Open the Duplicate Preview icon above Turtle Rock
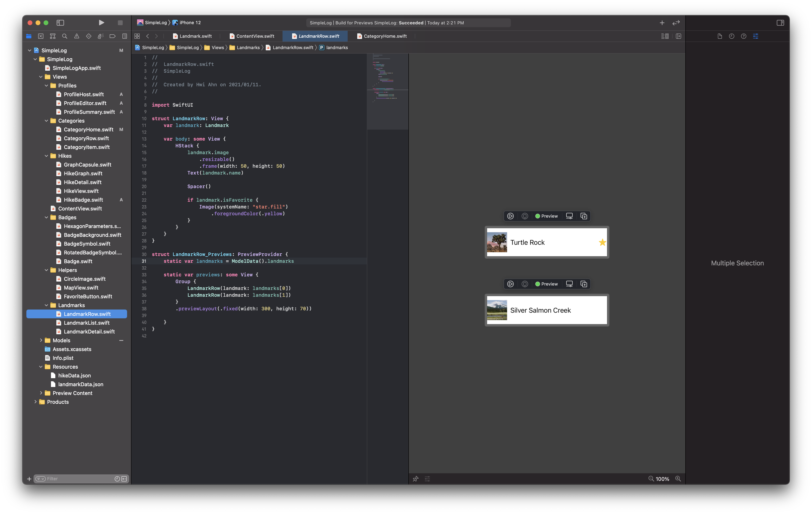Viewport: 812px width, 514px height. pyautogui.click(x=584, y=216)
